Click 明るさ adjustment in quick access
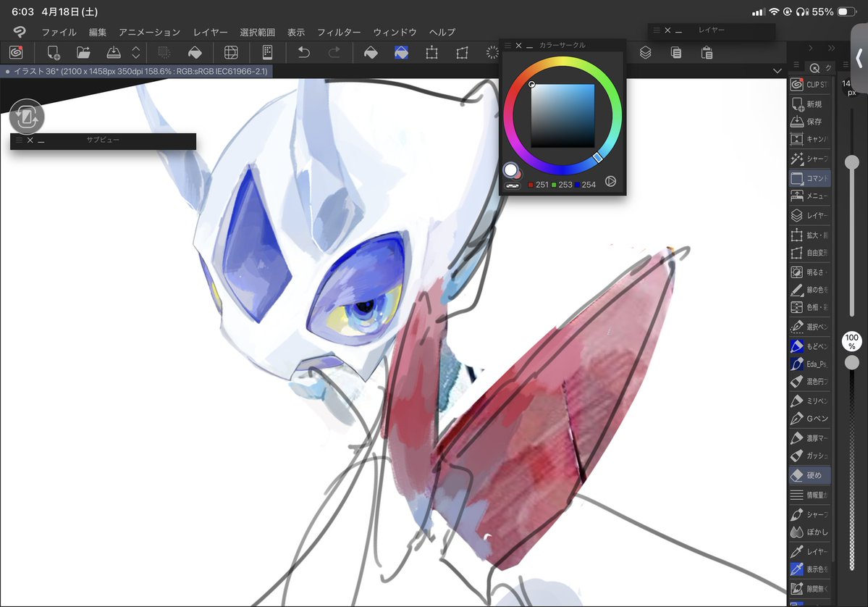The width and height of the screenshot is (868, 607). [810, 272]
